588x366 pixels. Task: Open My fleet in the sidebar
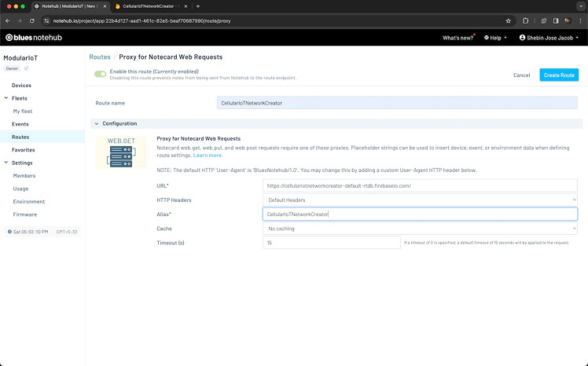(x=23, y=112)
